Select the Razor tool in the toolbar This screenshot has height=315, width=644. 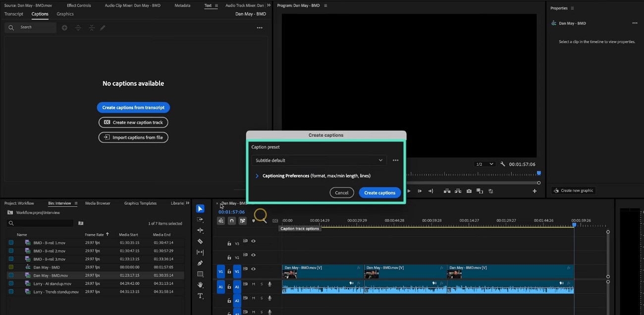point(200,242)
